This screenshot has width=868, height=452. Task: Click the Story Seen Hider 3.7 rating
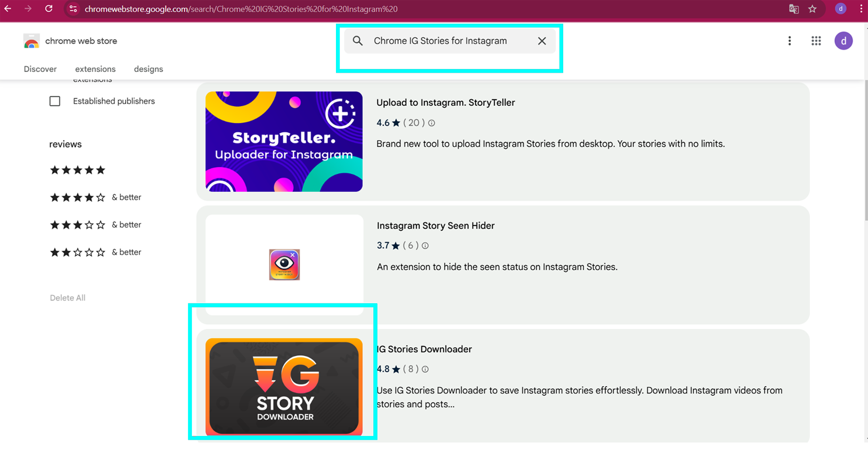coord(383,246)
